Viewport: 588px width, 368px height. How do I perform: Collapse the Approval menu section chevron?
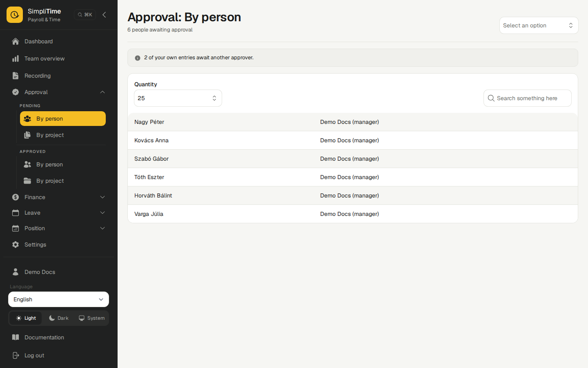(102, 92)
